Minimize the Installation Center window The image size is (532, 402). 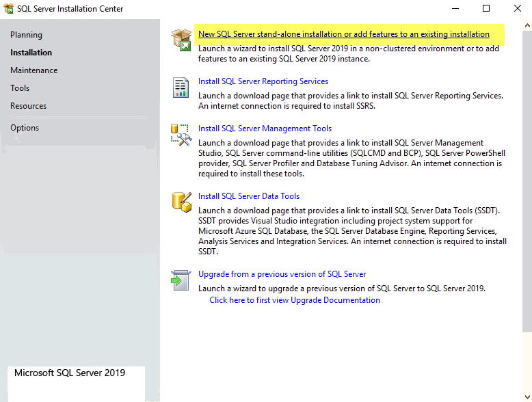(455, 9)
